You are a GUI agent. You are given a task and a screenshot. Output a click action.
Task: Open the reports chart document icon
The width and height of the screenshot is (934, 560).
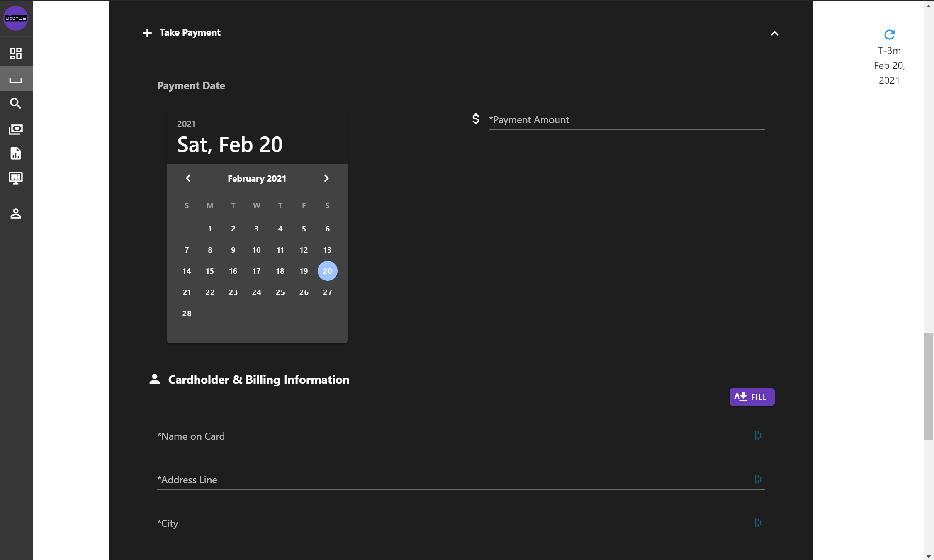pyautogui.click(x=16, y=153)
